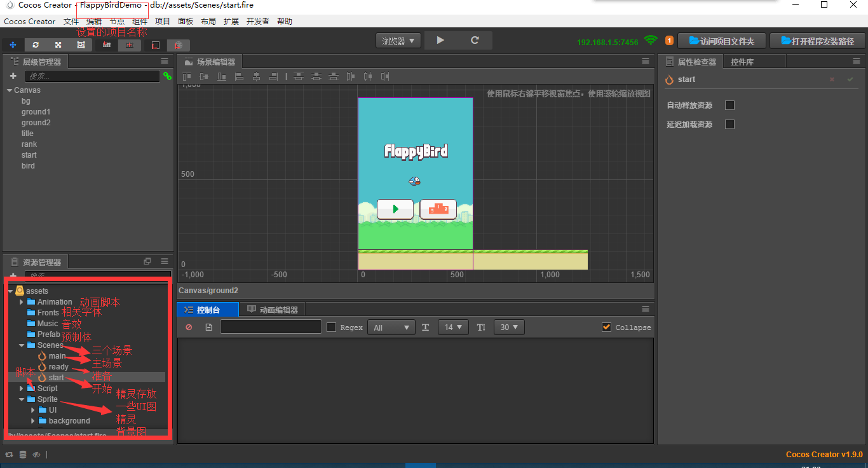Switch to the 动画编辑器 tab
Viewport: 868px width, 468px height.
tap(273, 310)
